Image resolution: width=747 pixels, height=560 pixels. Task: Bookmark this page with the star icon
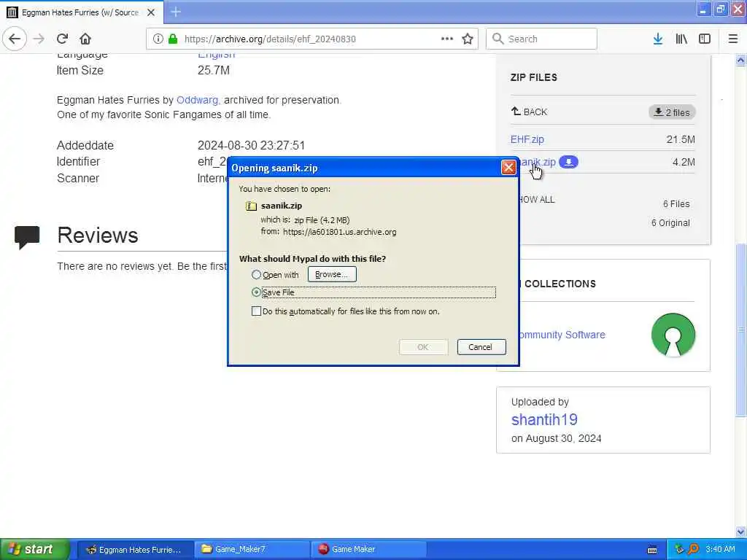[x=468, y=39]
